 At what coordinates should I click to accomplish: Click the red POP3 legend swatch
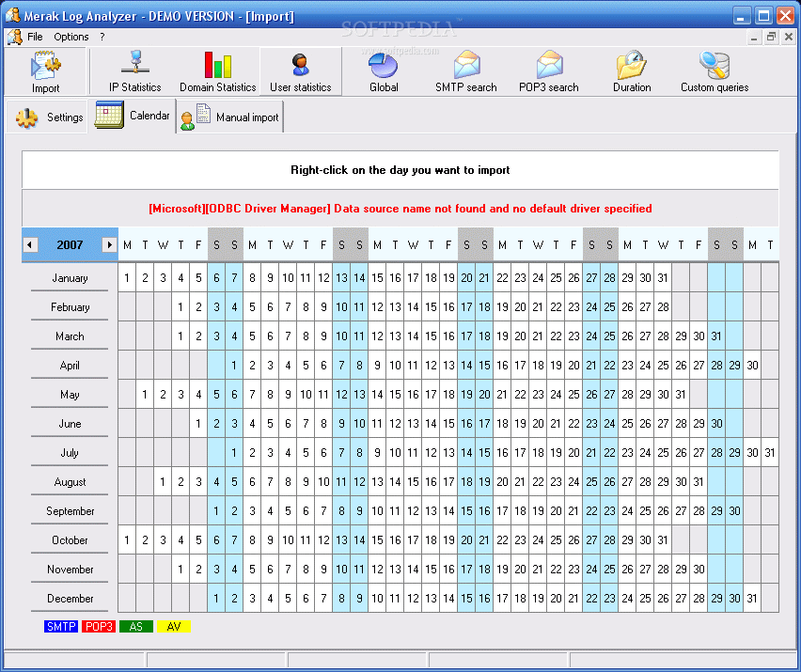pos(99,627)
